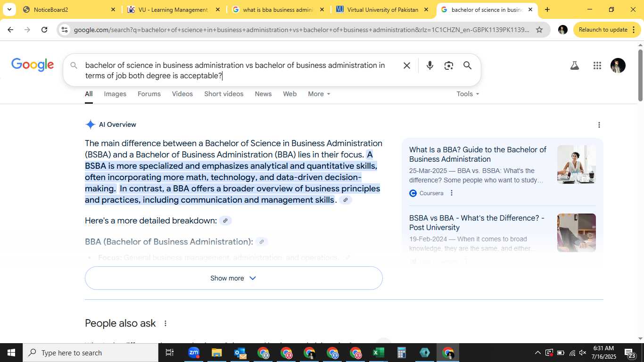Select Short videos search filter

coord(224,94)
